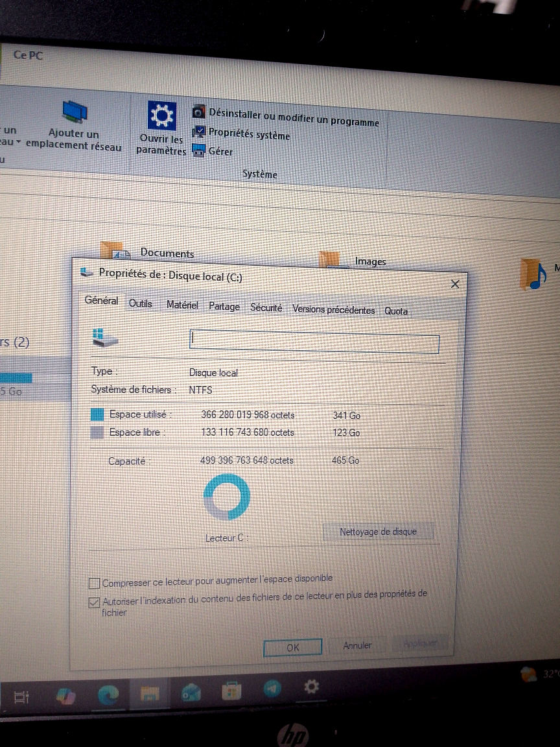
Task: Switch to the Outils tab
Action: (x=141, y=303)
